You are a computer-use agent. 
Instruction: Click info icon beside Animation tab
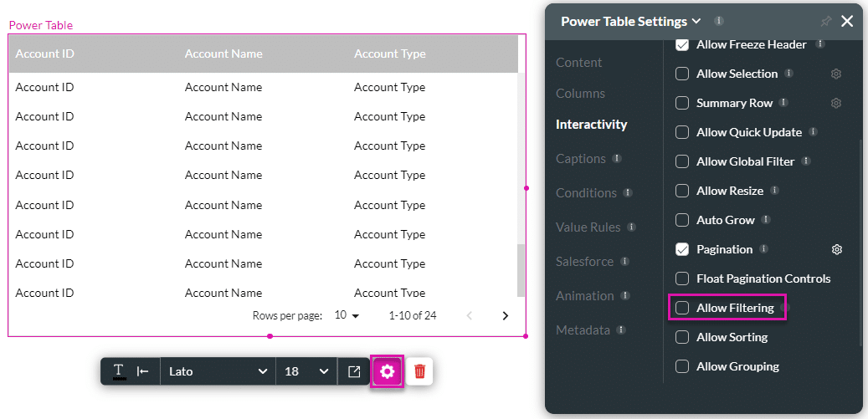(625, 296)
